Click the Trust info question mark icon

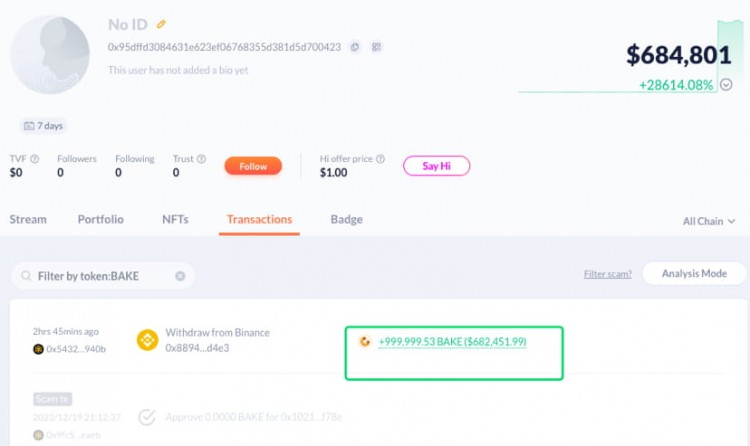coord(201,159)
